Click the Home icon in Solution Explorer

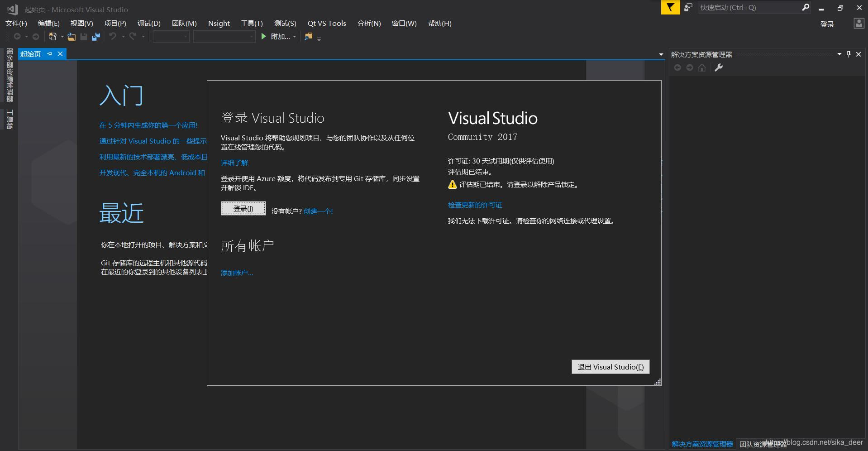tap(702, 67)
